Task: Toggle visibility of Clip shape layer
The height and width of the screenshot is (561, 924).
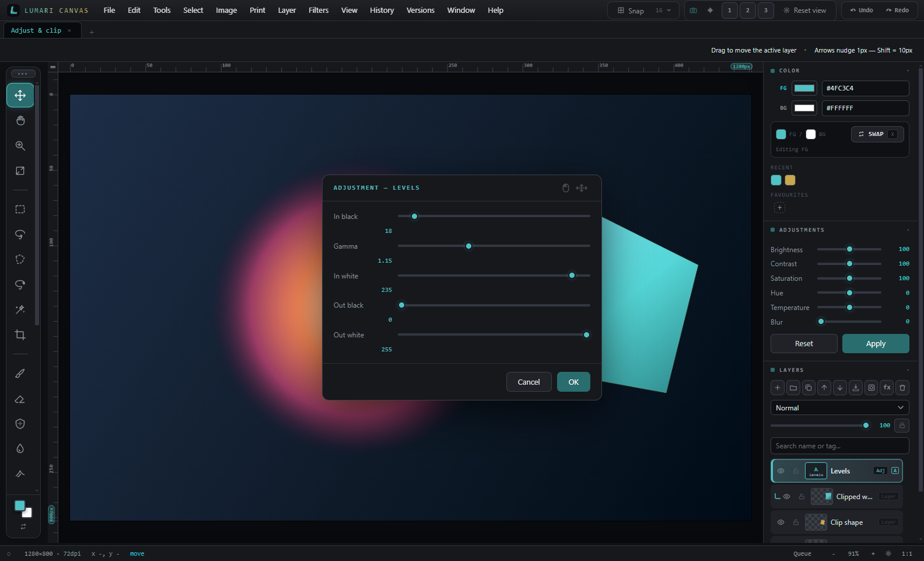Action: (780, 522)
